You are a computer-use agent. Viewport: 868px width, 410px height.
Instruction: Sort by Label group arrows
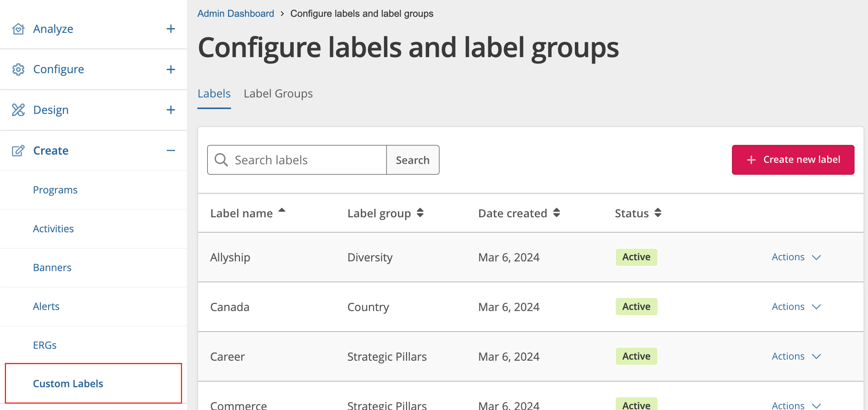pos(420,213)
